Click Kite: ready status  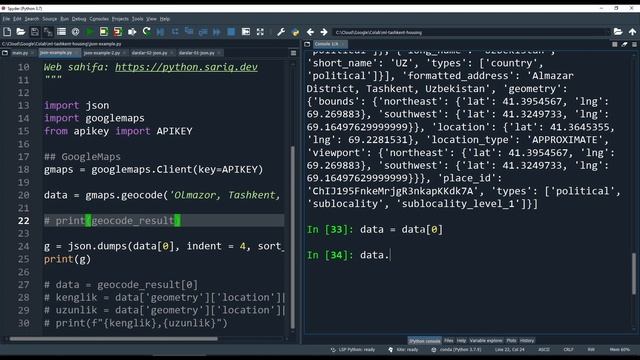[x=403, y=350]
